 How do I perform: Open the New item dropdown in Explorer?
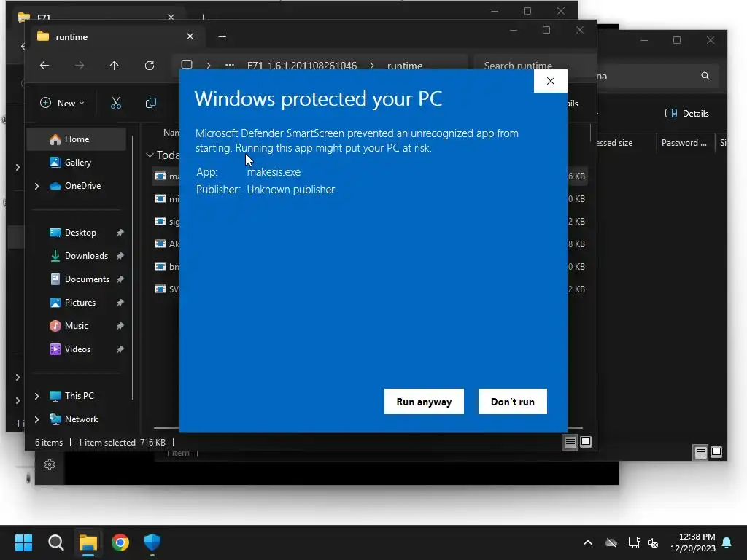pyautogui.click(x=63, y=103)
